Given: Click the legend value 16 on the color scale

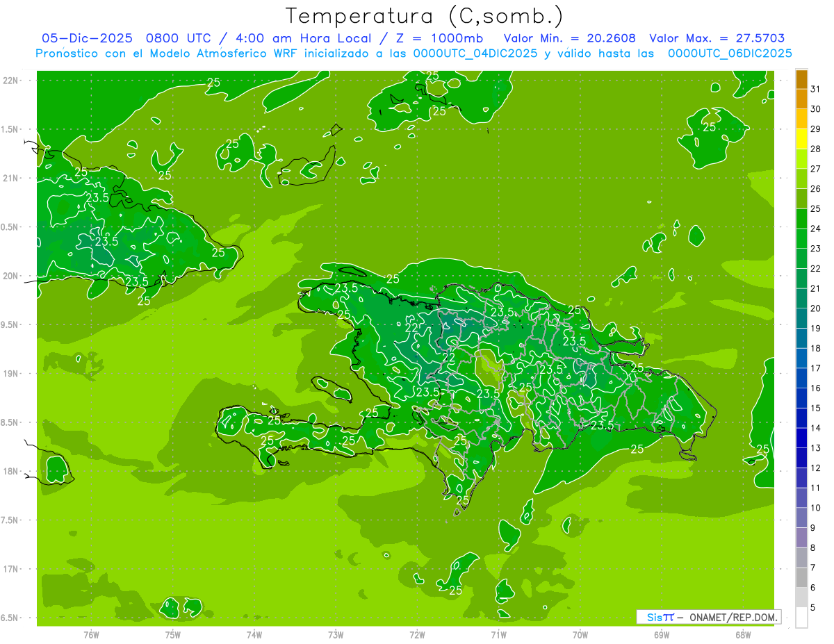Looking at the screenshot, I should point(815,388).
